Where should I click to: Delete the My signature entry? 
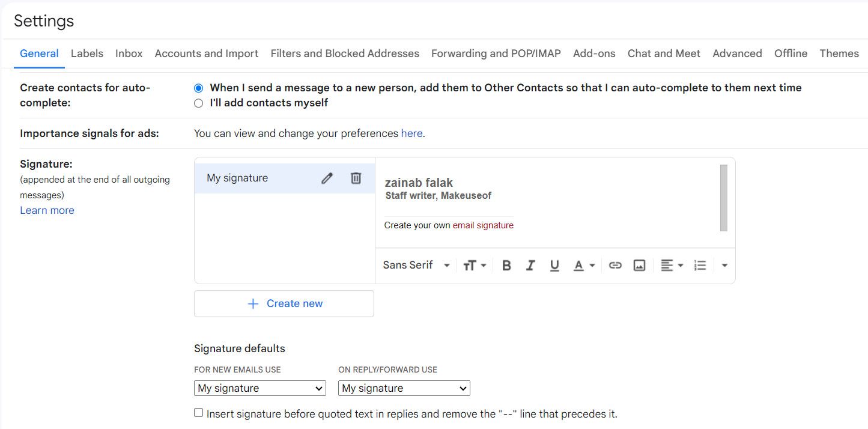coord(356,178)
